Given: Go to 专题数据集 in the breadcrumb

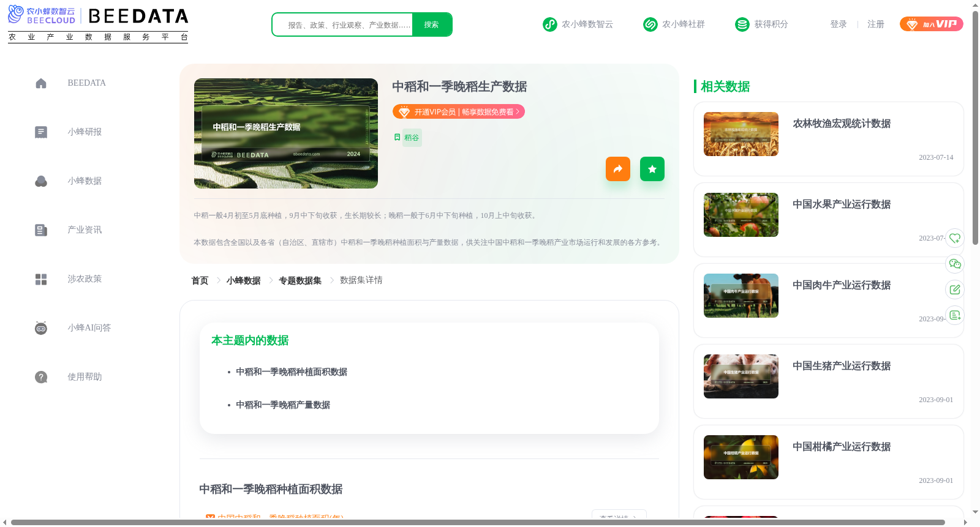Looking at the screenshot, I should (x=300, y=280).
